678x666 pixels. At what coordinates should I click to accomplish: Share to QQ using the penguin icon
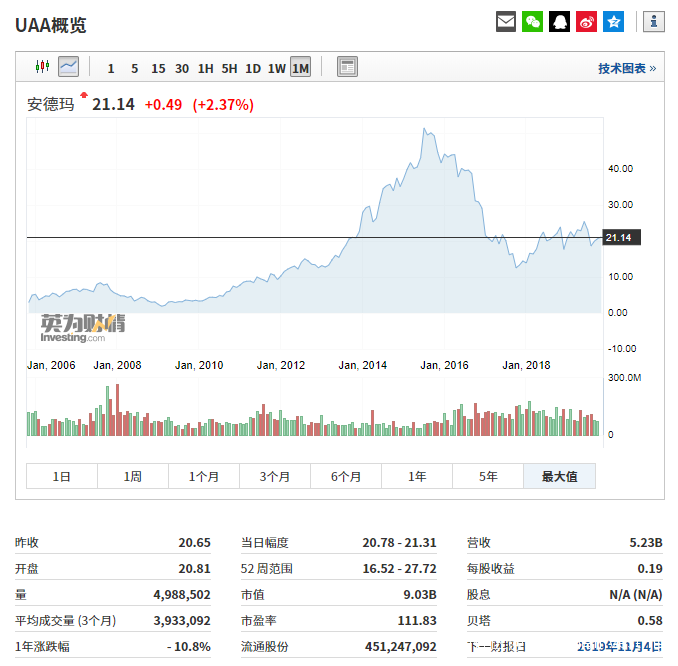(560, 22)
